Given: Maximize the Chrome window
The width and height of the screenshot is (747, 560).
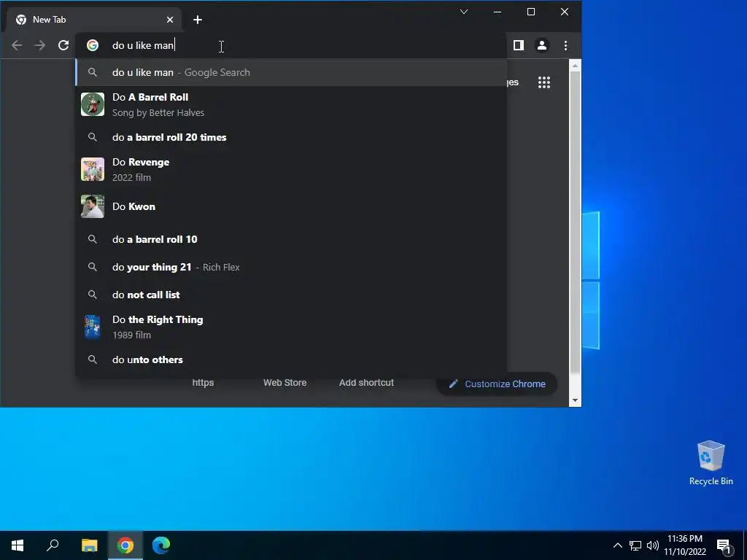Looking at the screenshot, I should click(531, 12).
